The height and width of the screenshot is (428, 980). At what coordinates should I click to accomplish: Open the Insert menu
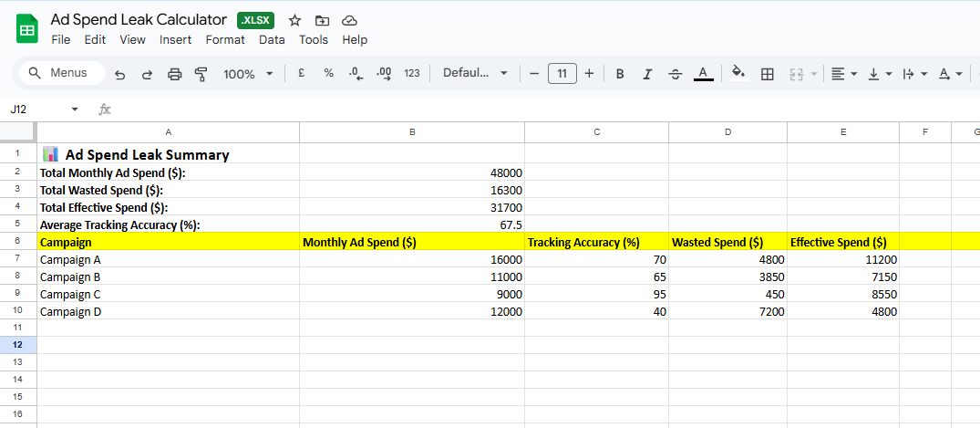pyautogui.click(x=176, y=39)
